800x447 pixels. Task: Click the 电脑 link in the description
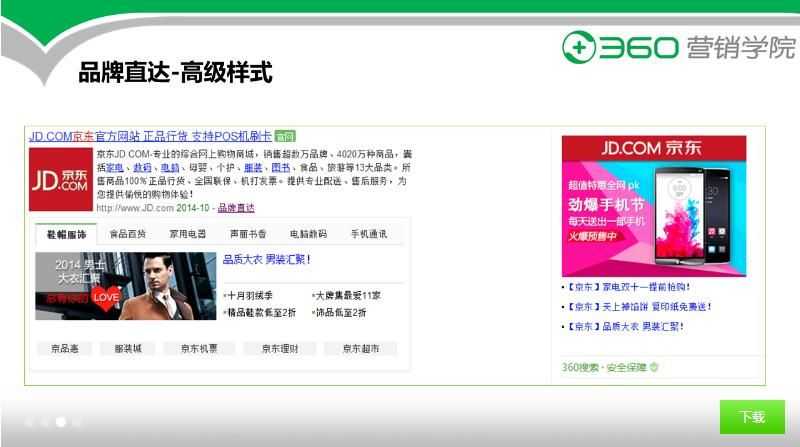point(170,167)
